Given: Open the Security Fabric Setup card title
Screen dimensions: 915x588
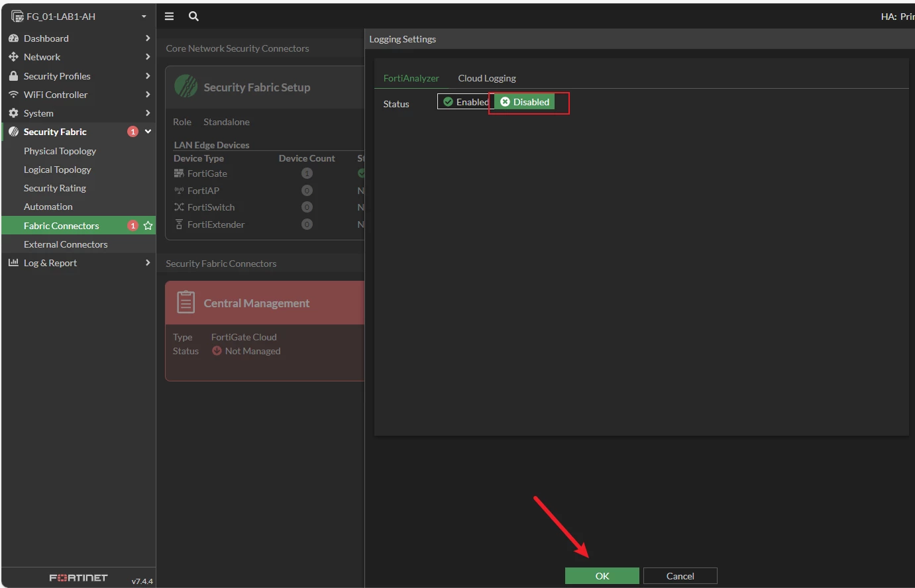Looking at the screenshot, I should click(x=257, y=87).
